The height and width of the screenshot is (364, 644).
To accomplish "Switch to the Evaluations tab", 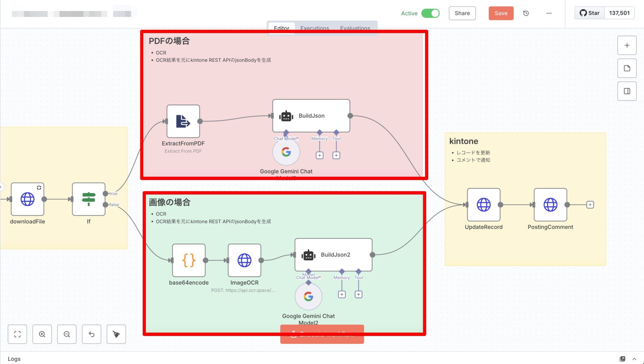I will (355, 28).
